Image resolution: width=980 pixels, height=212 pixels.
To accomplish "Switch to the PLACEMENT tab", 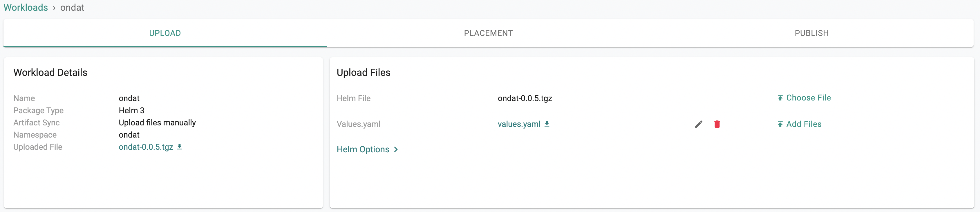I will [488, 33].
